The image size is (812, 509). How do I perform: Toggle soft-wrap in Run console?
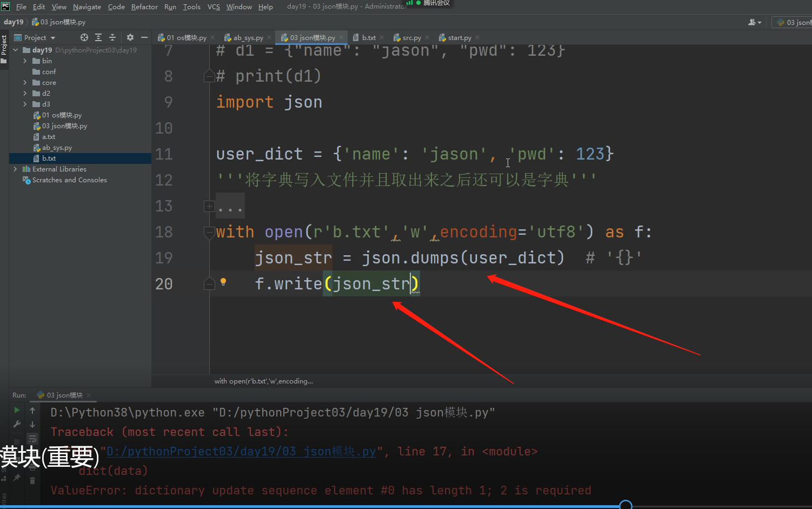point(32,439)
